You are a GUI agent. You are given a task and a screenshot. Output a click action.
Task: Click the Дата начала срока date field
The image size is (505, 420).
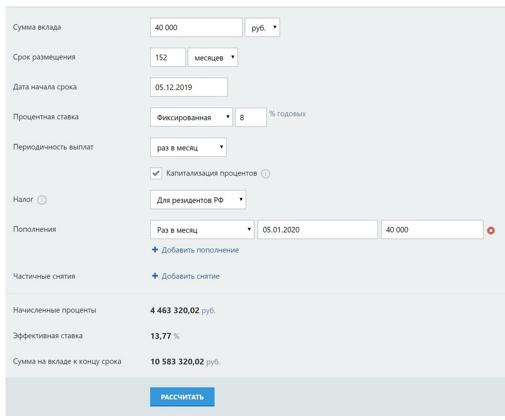(x=189, y=87)
